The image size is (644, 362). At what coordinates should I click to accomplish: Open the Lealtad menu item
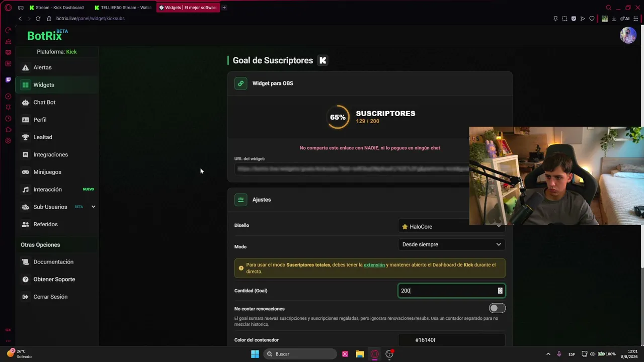56,137
